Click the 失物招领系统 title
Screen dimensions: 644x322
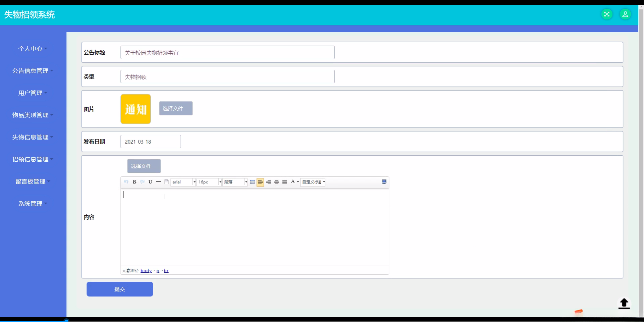click(x=30, y=15)
